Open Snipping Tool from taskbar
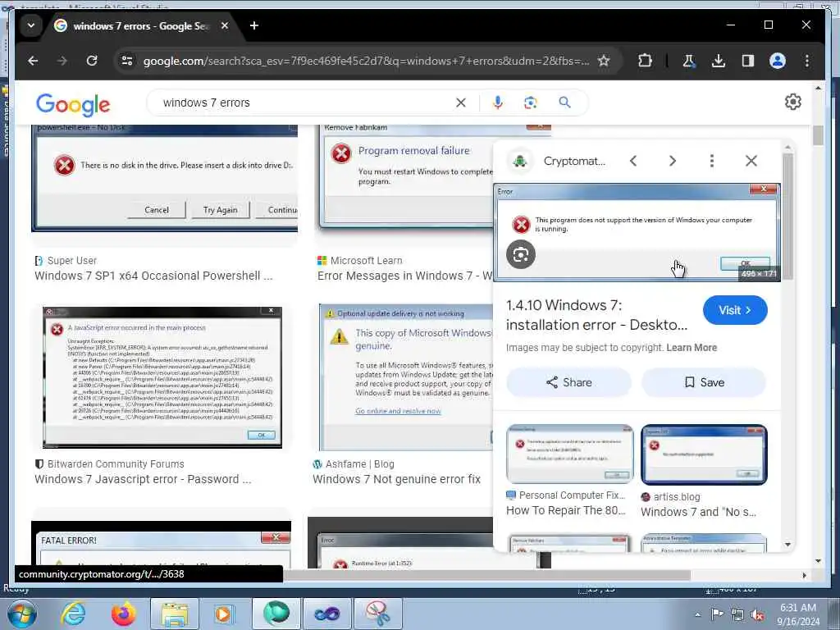Screen dimensions: 840x630 [x=377, y=614]
